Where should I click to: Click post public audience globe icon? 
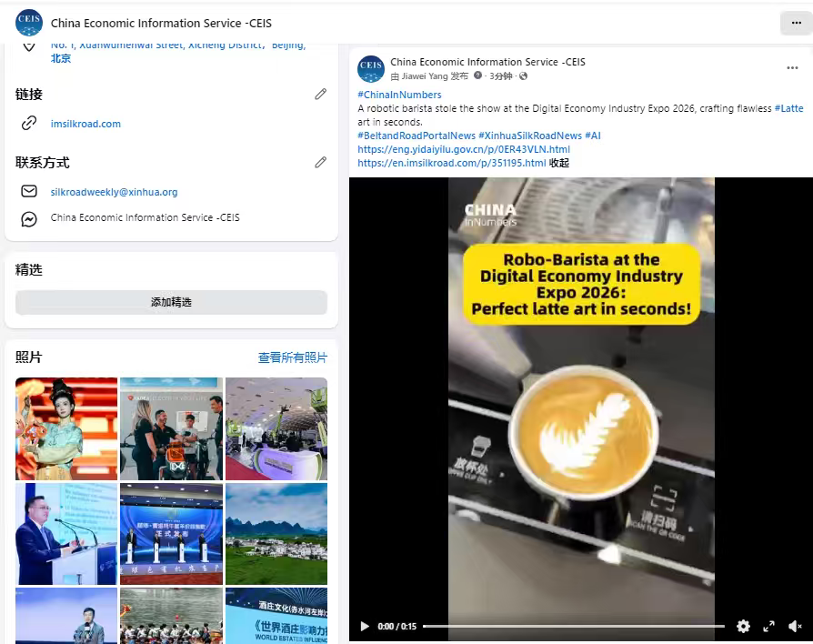tap(523, 76)
